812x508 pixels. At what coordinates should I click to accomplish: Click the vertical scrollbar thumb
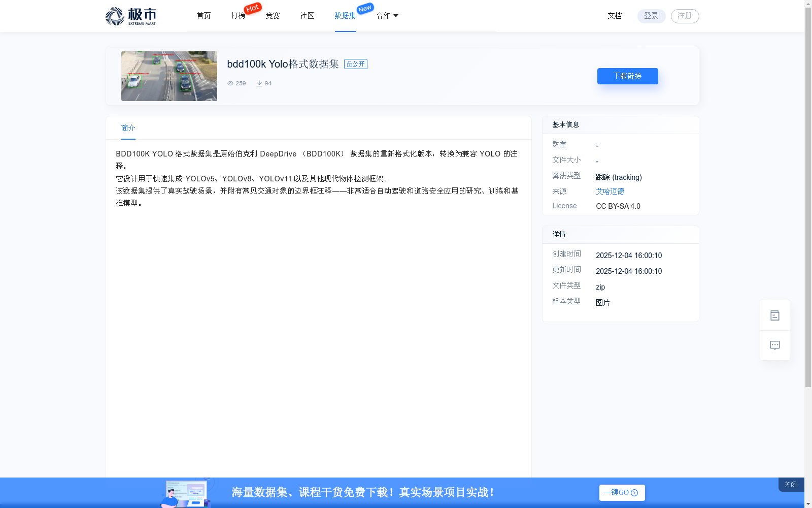point(808,197)
